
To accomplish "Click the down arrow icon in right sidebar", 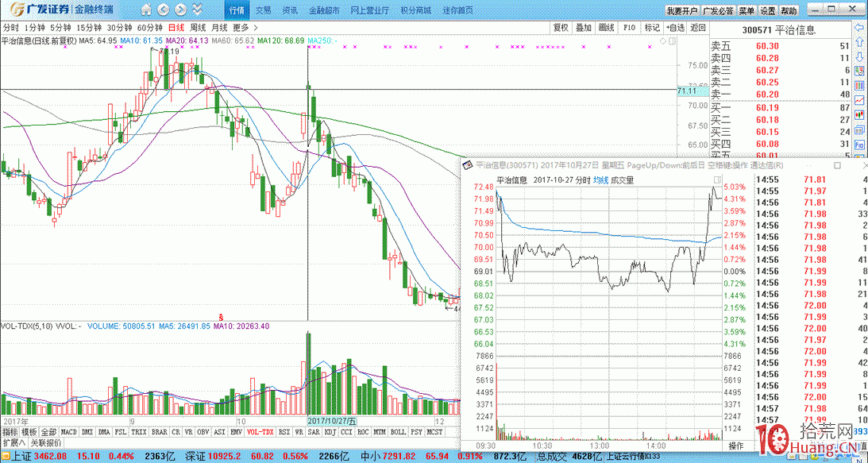I will (x=860, y=56).
